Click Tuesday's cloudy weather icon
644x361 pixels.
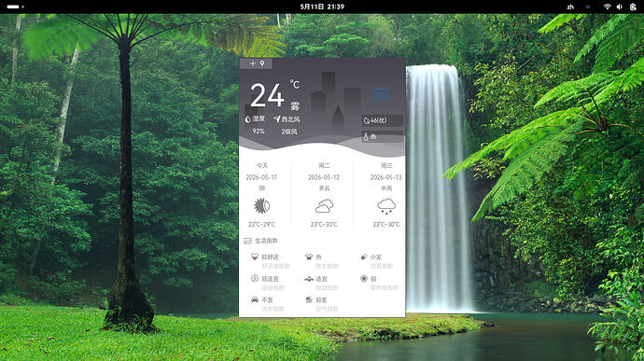[324, 206]
